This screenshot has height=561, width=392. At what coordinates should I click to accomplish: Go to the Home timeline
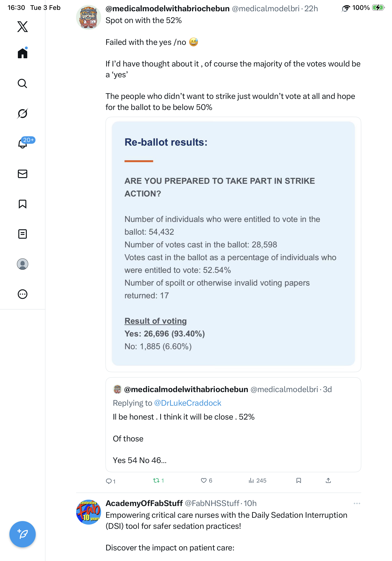[23, 53]
